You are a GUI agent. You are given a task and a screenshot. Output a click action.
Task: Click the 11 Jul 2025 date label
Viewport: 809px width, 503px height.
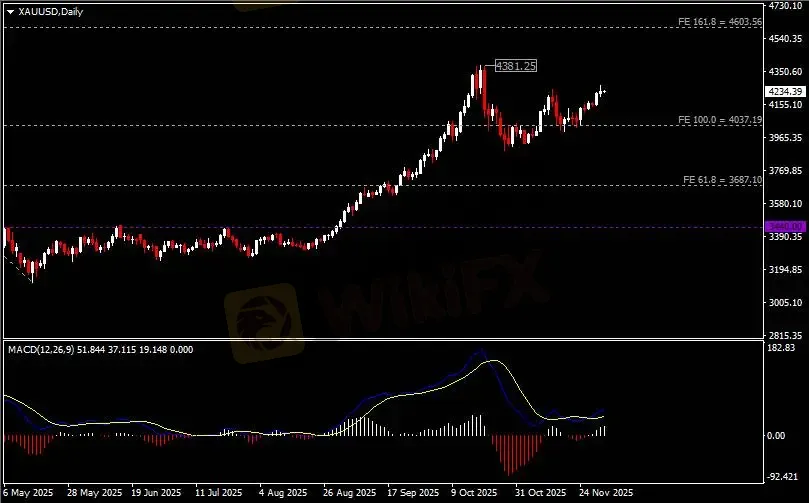(x=219, y=493)
